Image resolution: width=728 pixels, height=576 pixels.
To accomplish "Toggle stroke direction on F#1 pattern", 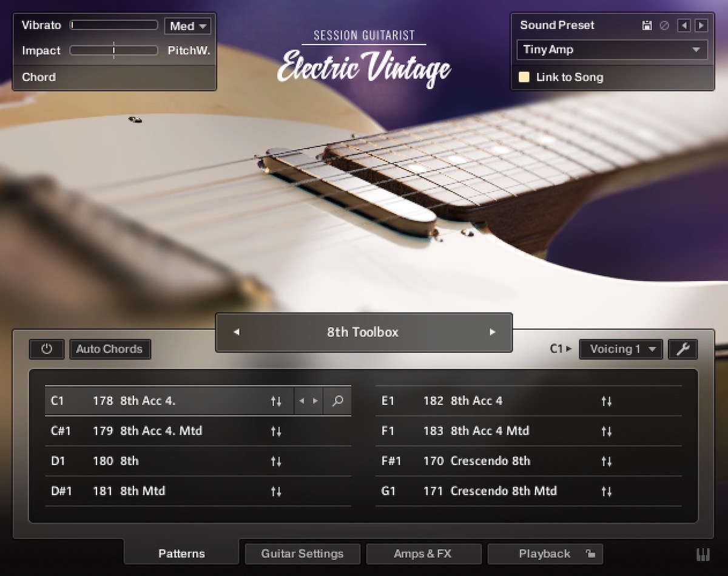I will [x=607, y=461].
